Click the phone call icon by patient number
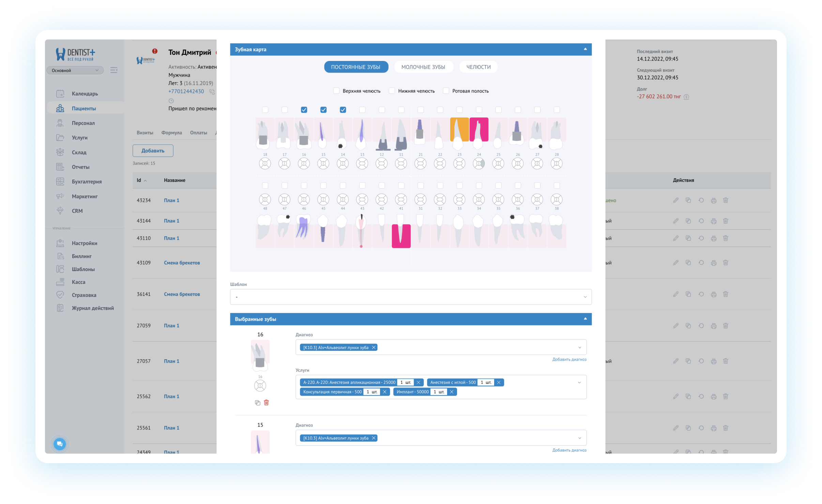The height and width of the screenshot is (504, 822). coord(212,92)
